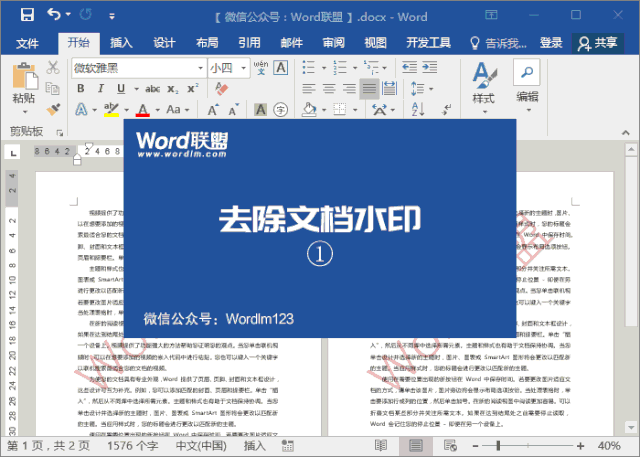Open the 文件 menu
This screenshot has height=457, width=640.
tap(27, 43)
